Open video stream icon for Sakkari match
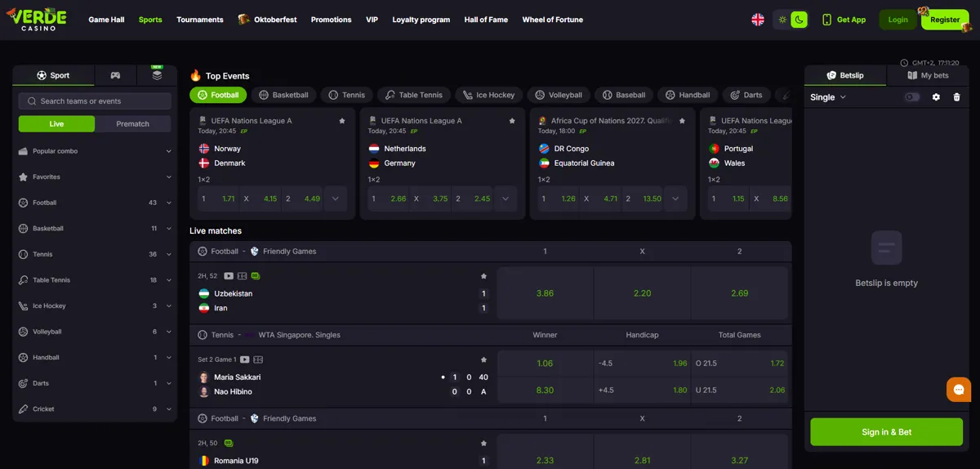This screenshot has height=469, width=980. pos(245,360)
